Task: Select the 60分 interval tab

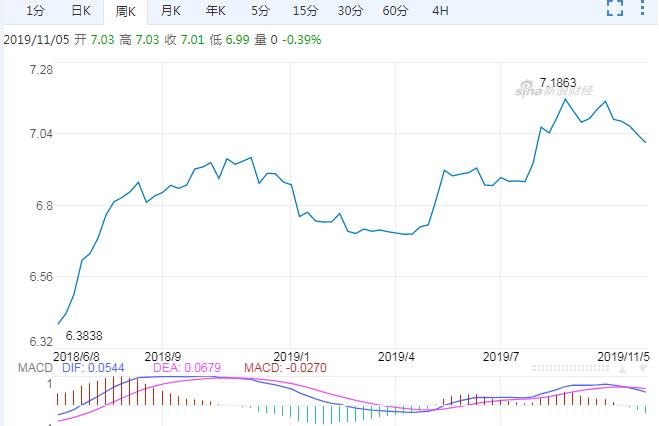Action: click(395, 11)
